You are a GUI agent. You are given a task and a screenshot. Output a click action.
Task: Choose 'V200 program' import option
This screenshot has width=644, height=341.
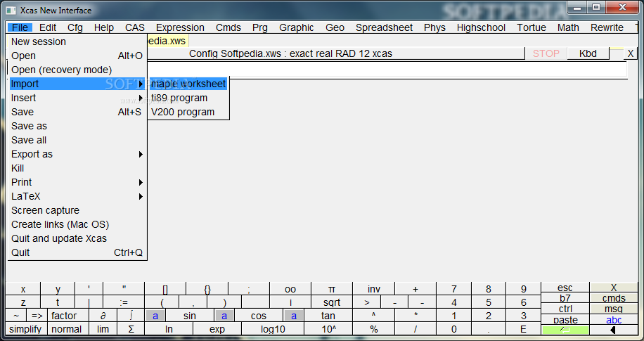click(188, 112)
